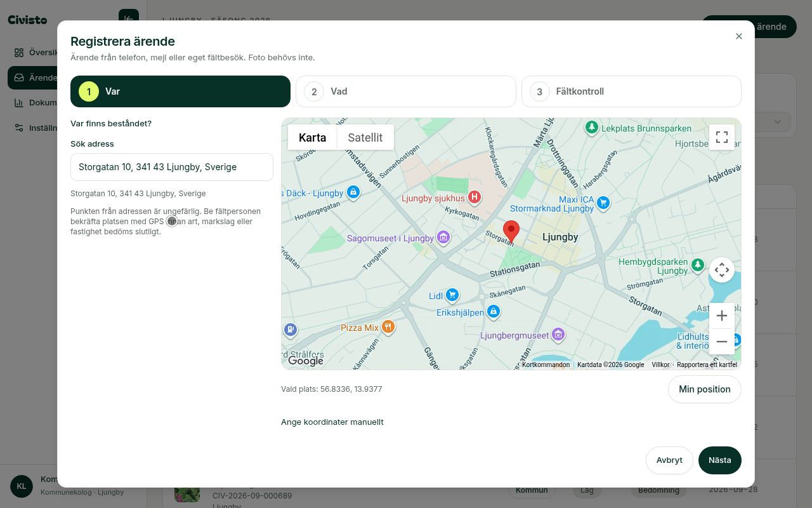
Task: Click the Lekplats Brunnsparken park marker
Action: click(592, 128)
